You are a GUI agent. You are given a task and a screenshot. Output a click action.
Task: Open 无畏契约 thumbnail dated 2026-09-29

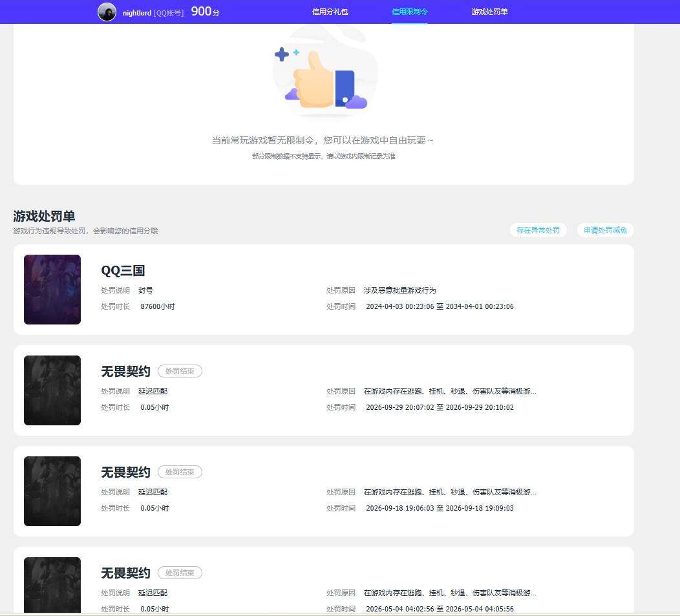coord(52,390)
